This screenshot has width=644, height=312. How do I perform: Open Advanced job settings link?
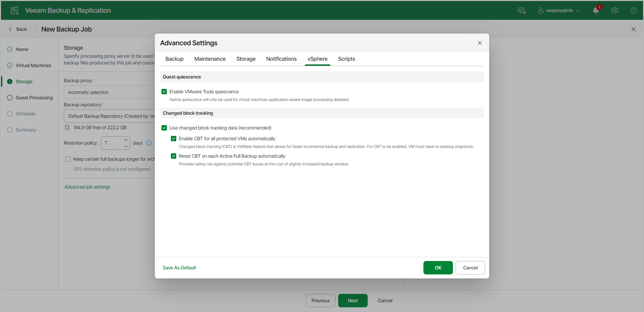click(x=87, y=187)
